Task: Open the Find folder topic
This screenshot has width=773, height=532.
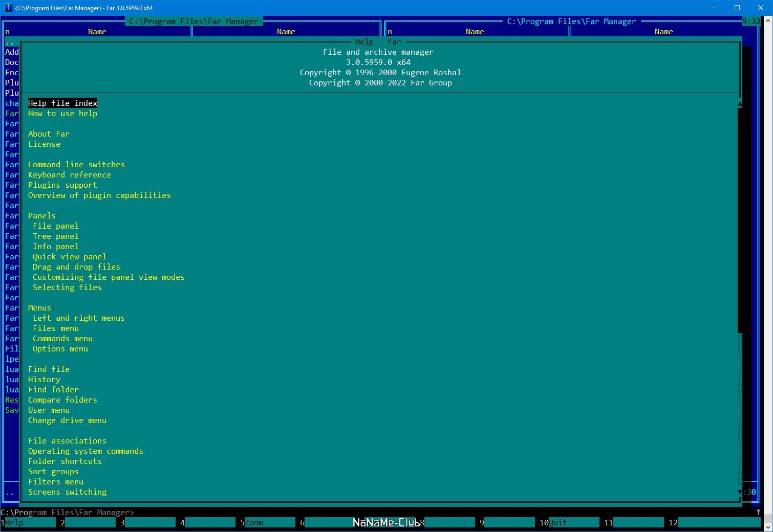Action: coord(53,390)
